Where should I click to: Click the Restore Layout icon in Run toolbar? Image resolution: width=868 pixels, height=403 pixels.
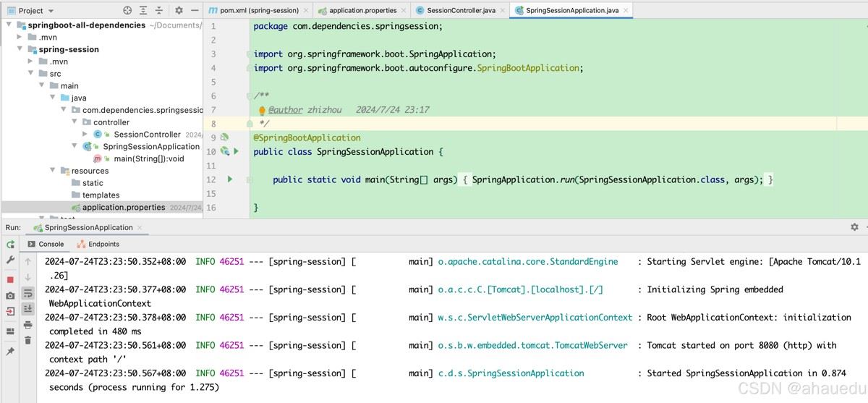click(10, 331)
